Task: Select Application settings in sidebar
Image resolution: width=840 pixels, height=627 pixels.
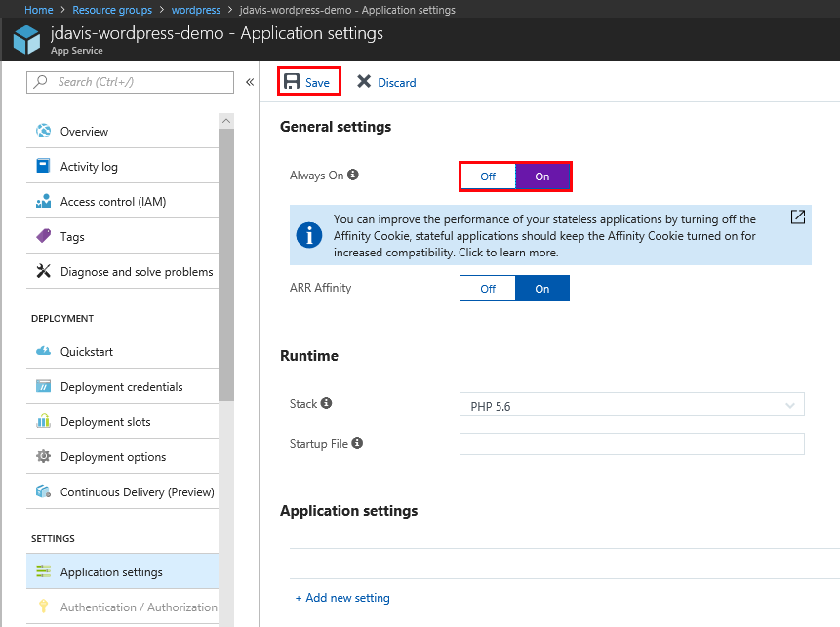Action: coord(122,571)
